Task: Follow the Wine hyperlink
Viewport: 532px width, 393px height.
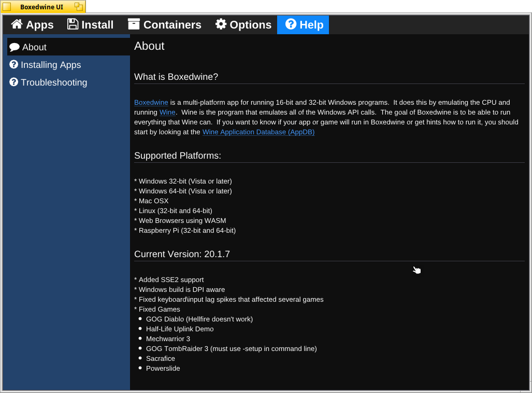Action: [167, 112]
